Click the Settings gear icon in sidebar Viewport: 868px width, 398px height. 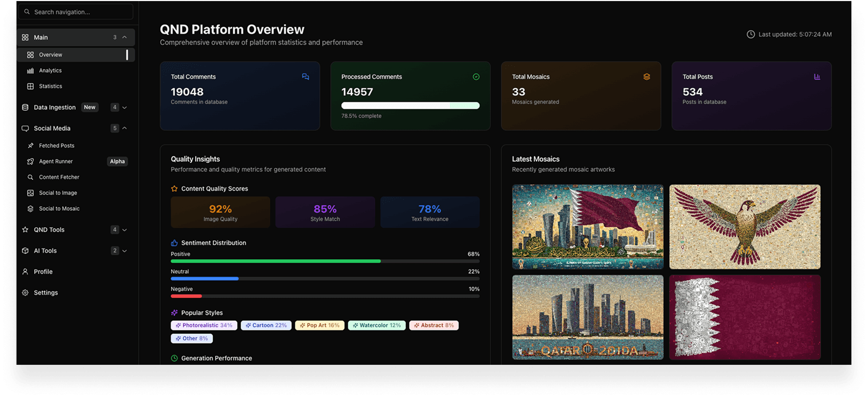coord(25,292)
